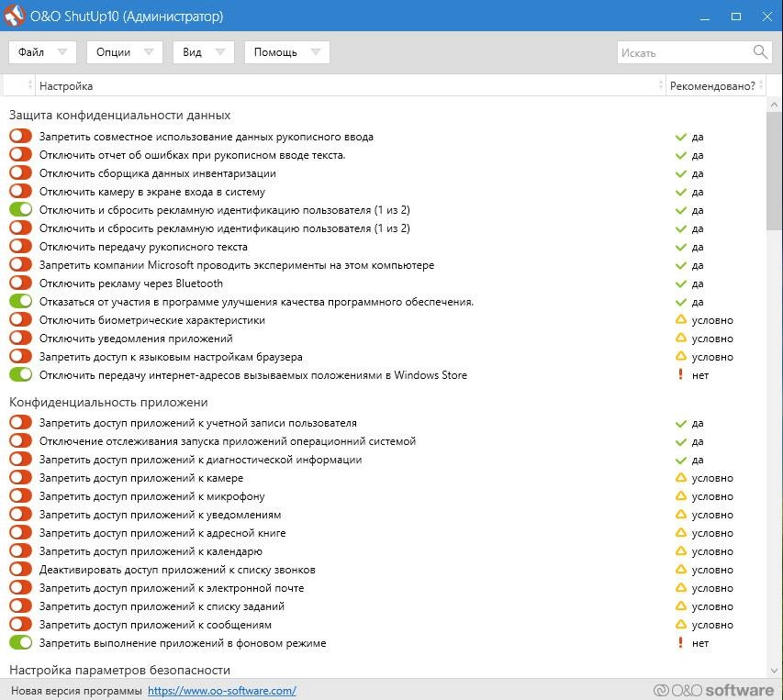The image size is (783, 700).
Task: Click warning triangle for 'Отключить уведомления приложений'
Action: (680, 339)
